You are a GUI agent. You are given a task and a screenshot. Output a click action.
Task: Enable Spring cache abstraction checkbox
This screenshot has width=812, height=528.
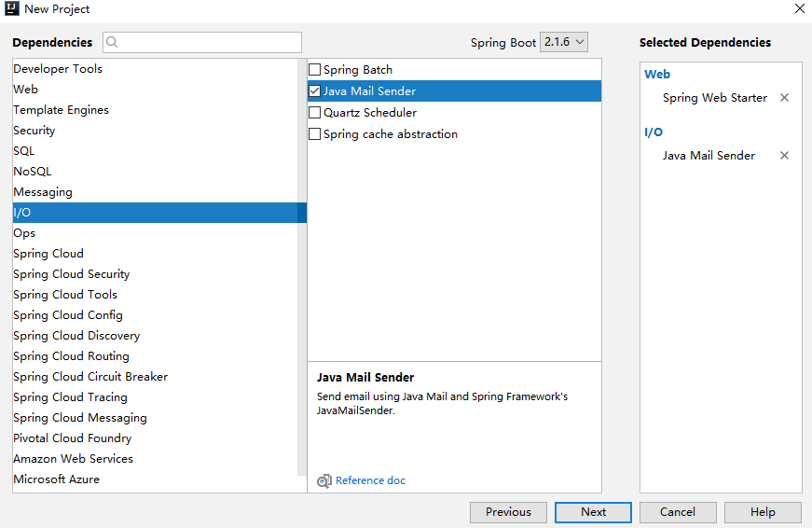tap(315, 134)
